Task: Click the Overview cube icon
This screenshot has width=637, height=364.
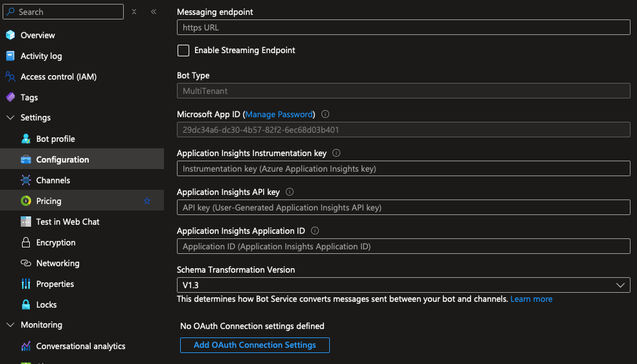Action: 10,35
